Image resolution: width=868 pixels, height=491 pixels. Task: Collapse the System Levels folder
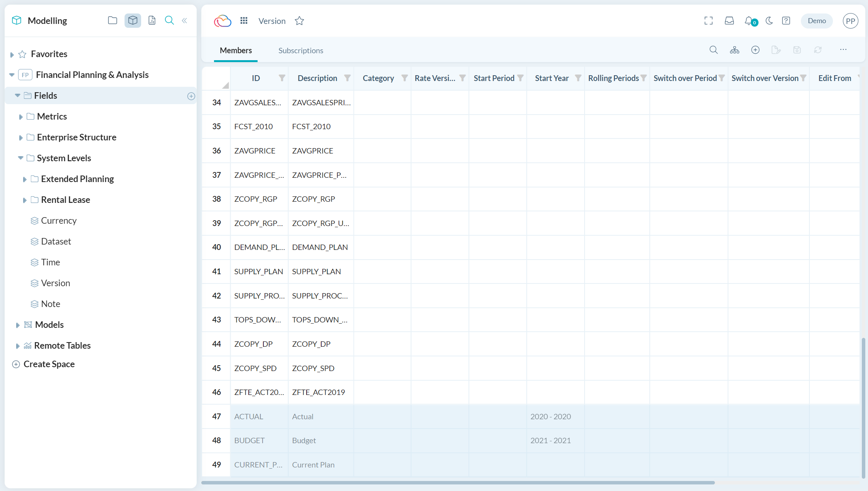tap(20, 158)
